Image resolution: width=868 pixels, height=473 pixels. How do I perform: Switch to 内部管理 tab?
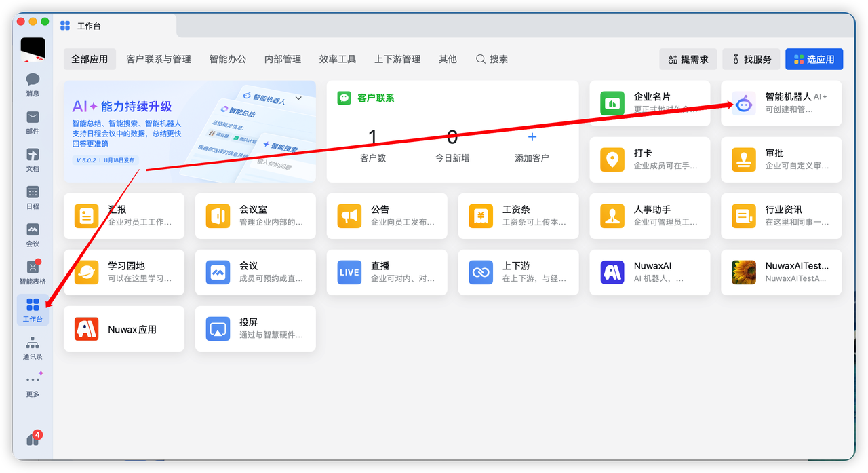click(x=283, y=59)
